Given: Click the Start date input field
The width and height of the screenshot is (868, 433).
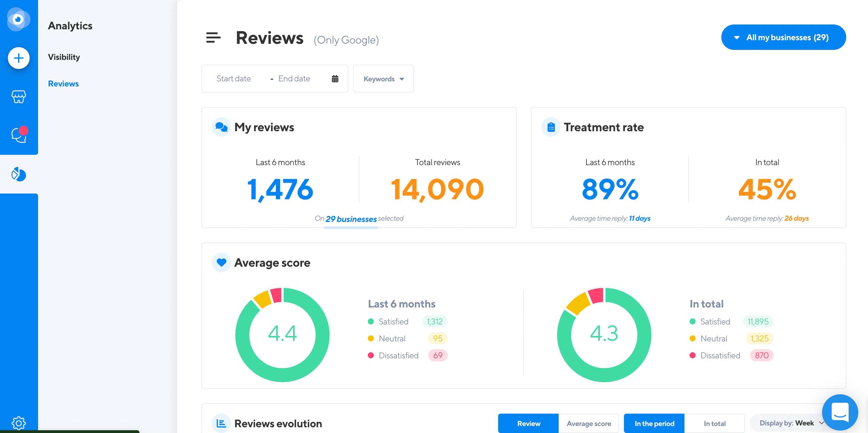Looking at the screenshot, I should [x=233, y=79].
